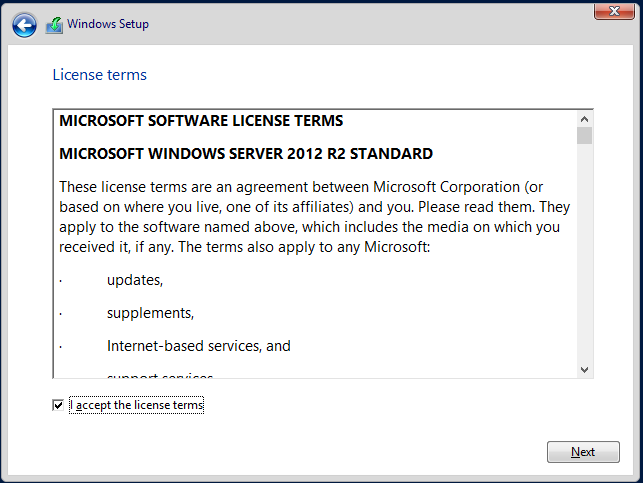Viewport: 643px width, 483px height.
Task: Click the 'License terms' heading
Action: click(x=100, y=75)
